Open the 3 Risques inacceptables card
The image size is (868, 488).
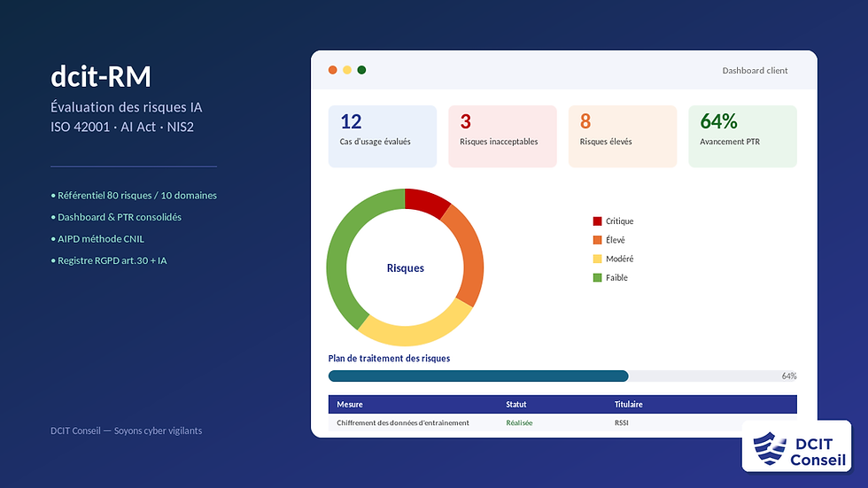click(503, 136)
